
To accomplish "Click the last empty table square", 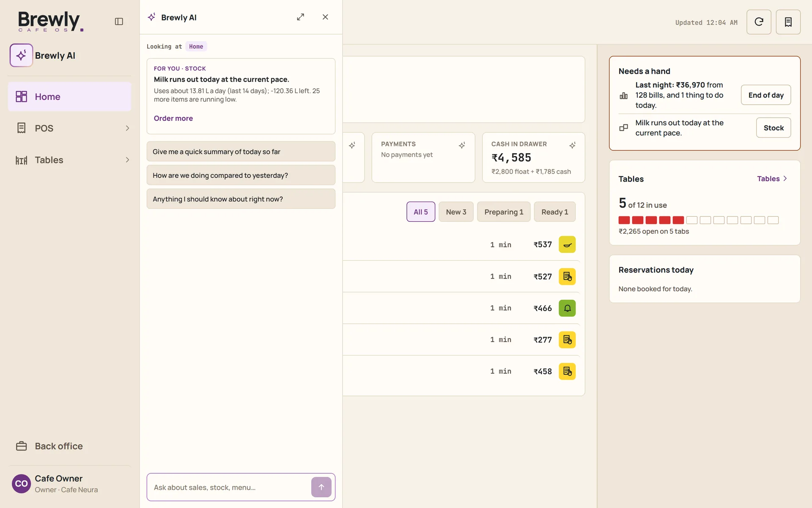I will [773, 220].
